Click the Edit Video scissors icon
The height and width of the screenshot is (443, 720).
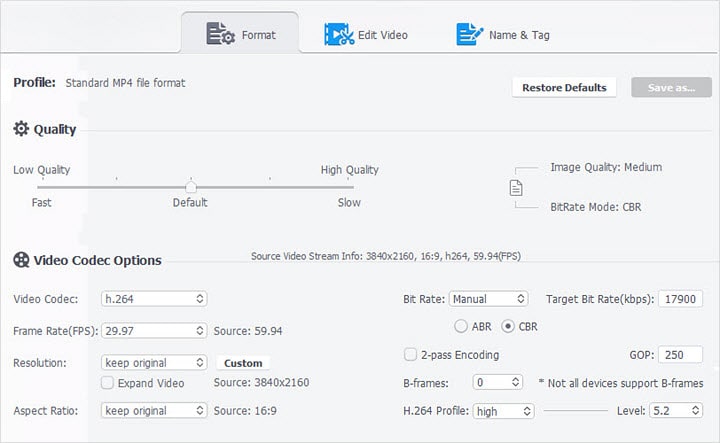(338, 35)
